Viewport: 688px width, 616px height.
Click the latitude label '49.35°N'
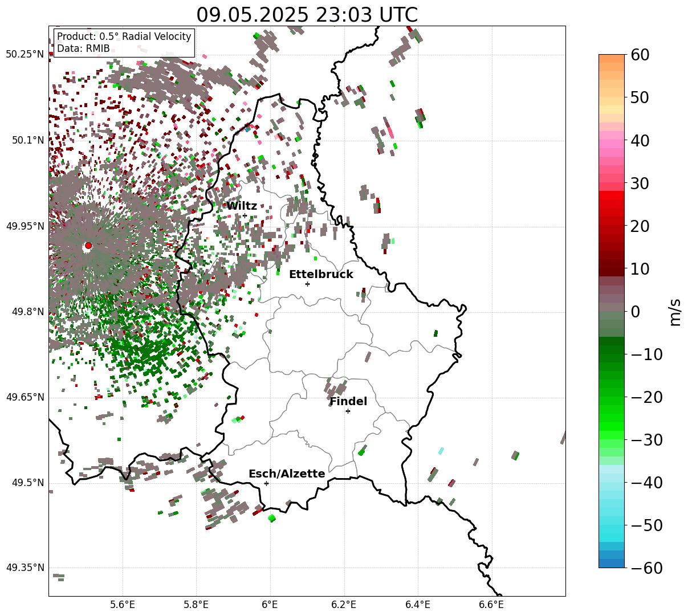pyautogui.click(x=25, y=568)
